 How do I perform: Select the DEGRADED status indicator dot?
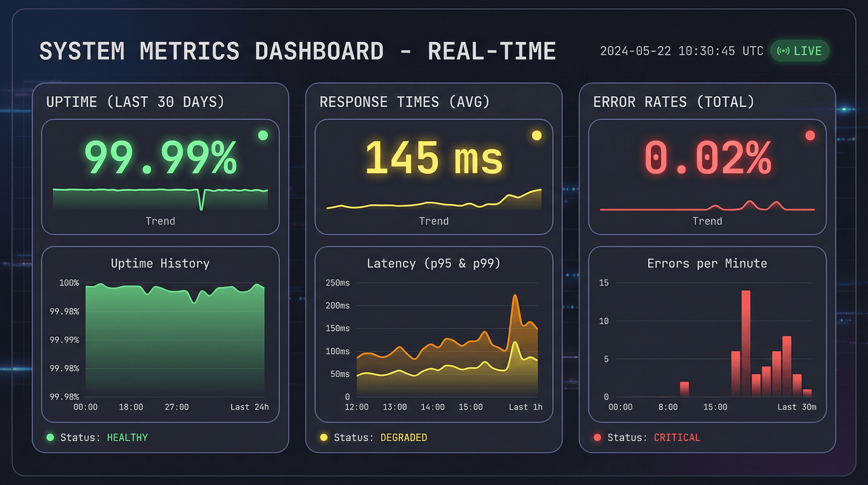pyautogui.click(x=324, y=437)
